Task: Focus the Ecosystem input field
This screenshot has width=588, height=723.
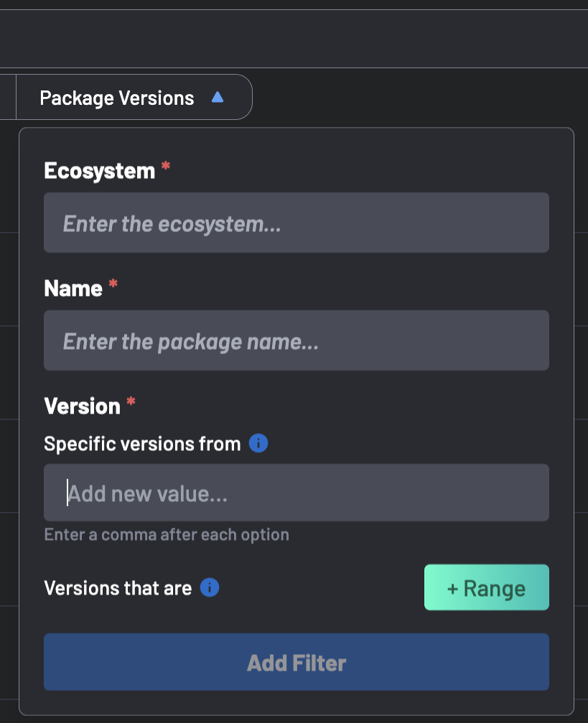Action: pos(296,223)
